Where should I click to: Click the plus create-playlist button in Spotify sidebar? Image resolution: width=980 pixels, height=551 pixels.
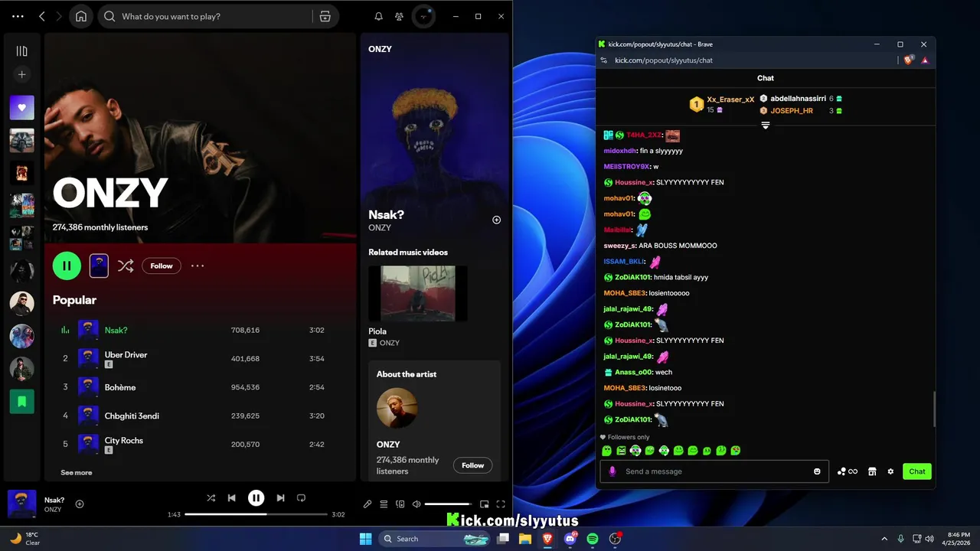[21, 74]
